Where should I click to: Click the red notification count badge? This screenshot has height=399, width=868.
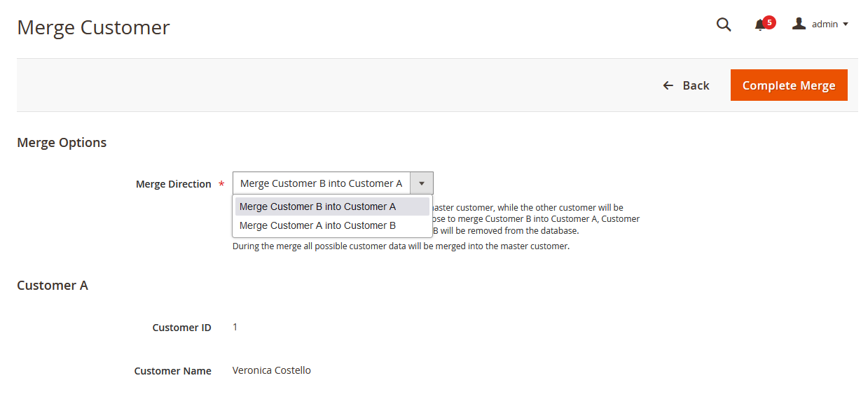pyautogui.click(x=769, y=22)
